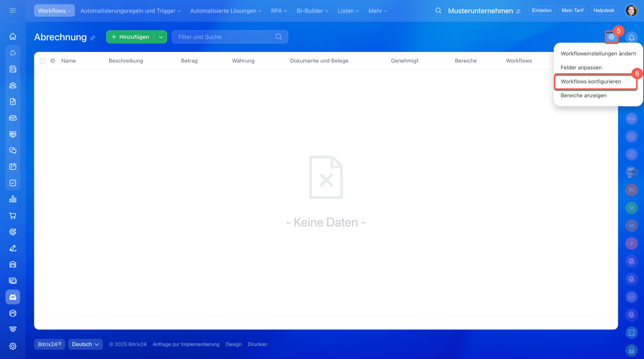Click the Musterunternehmen company name
The width and height of the screenshot is (644, 359).
click(480, 11)
